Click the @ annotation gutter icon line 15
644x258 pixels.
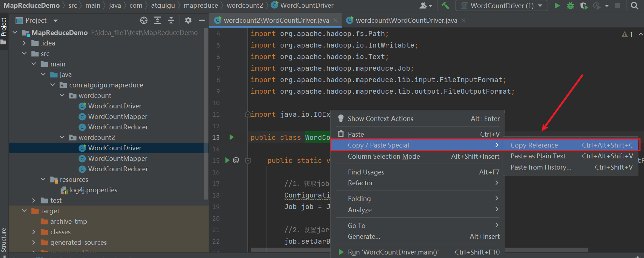[236, 160]
